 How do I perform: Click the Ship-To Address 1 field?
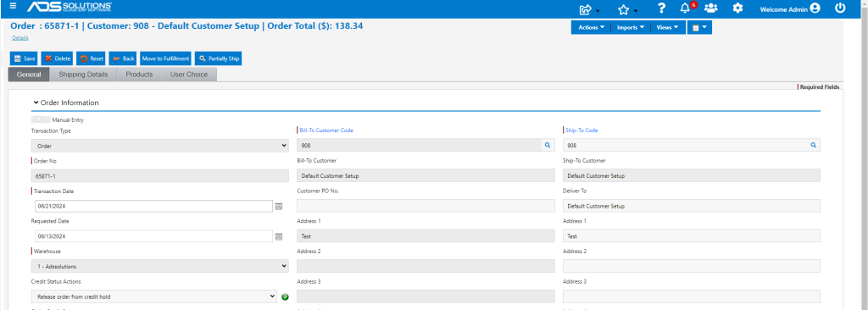click(692, 235)
